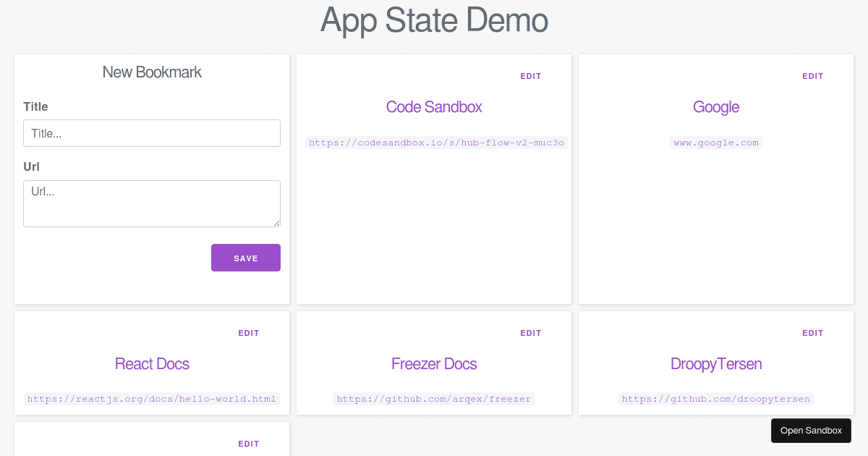The width and height of the screenshot is (868, 456).
Task: Click the Open Sandbox button
Action: click(x=811, y=431)
